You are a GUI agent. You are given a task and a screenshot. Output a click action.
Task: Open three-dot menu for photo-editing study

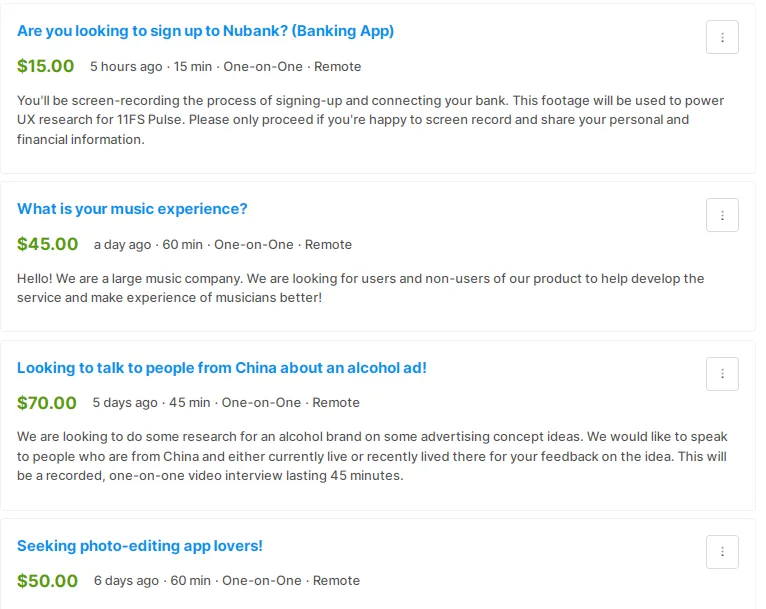tap(722, 552)
